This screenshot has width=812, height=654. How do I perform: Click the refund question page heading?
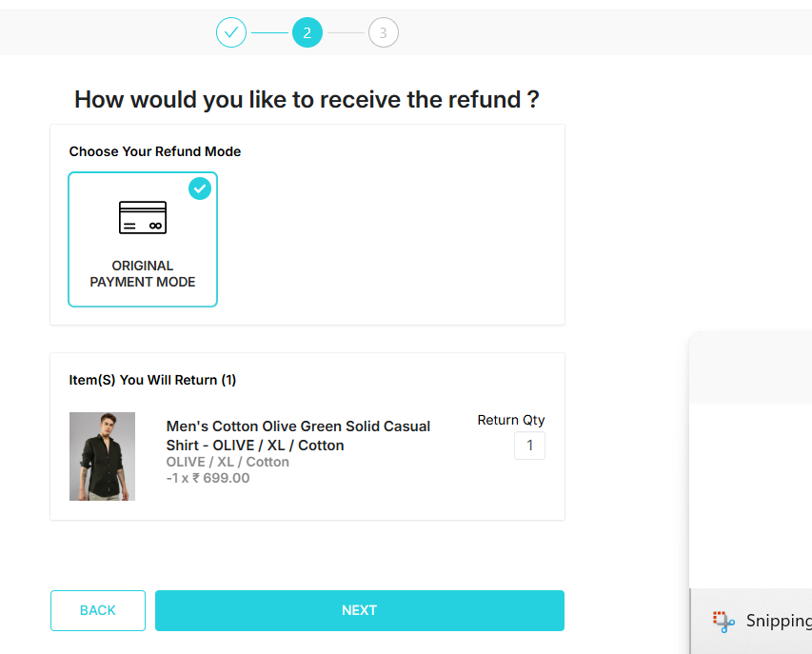(x=307, y=99)
